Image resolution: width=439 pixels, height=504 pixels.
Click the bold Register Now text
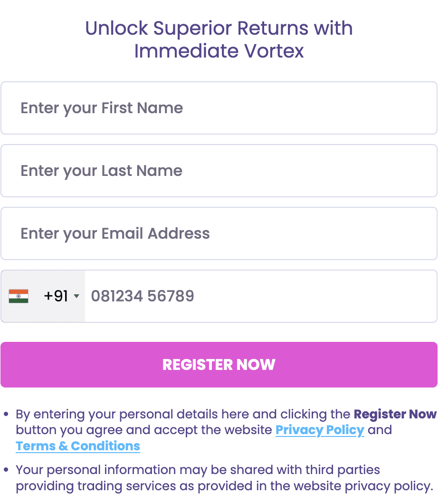click(x=395, y=414)
